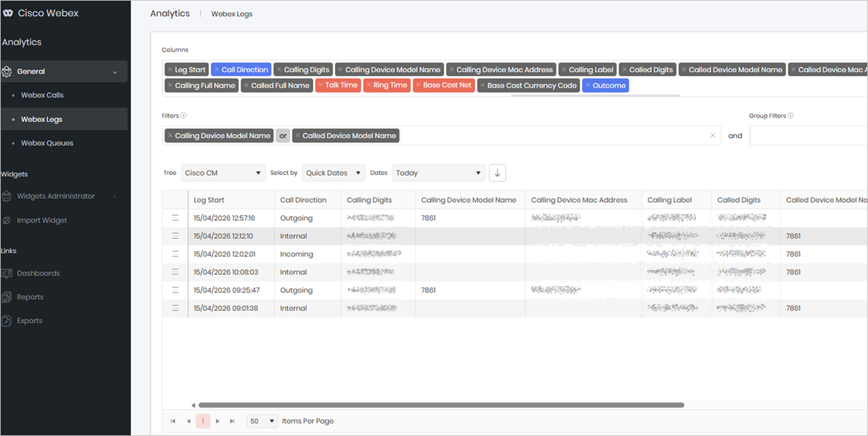Open the Tree dropdown showing Cisco CM

coord(223,173)
